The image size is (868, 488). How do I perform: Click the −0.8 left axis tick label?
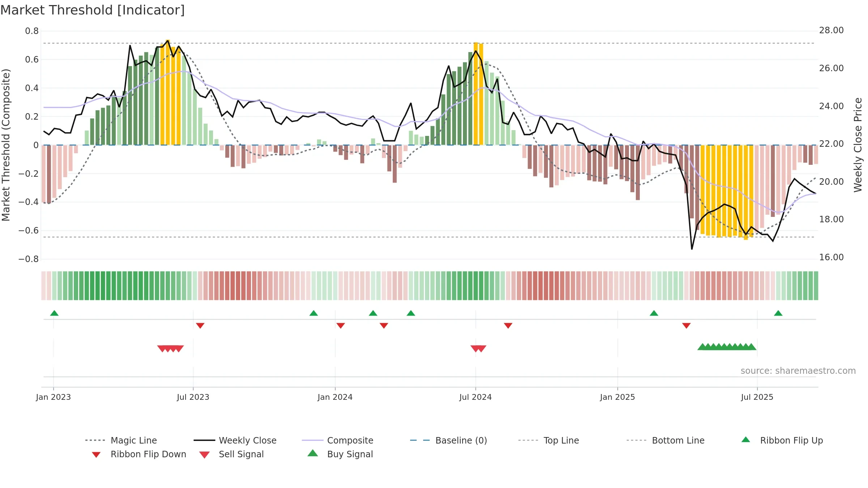click(x=29, y=259)
